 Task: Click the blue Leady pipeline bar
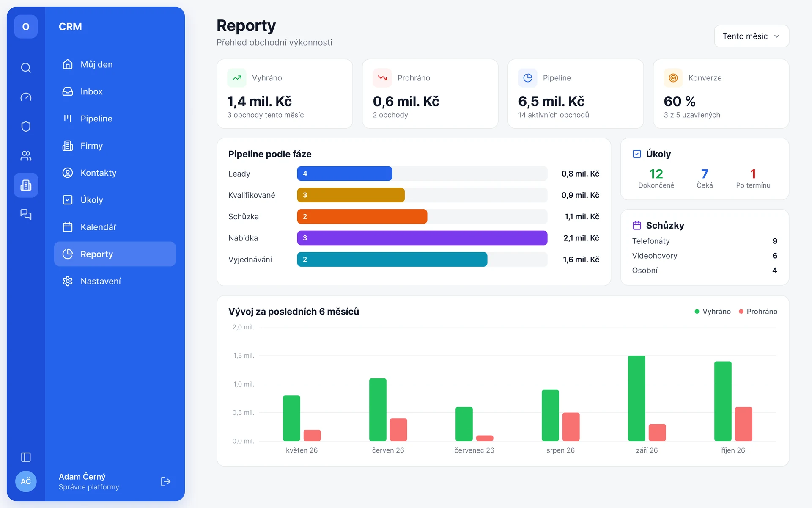(x=345, y=174)
